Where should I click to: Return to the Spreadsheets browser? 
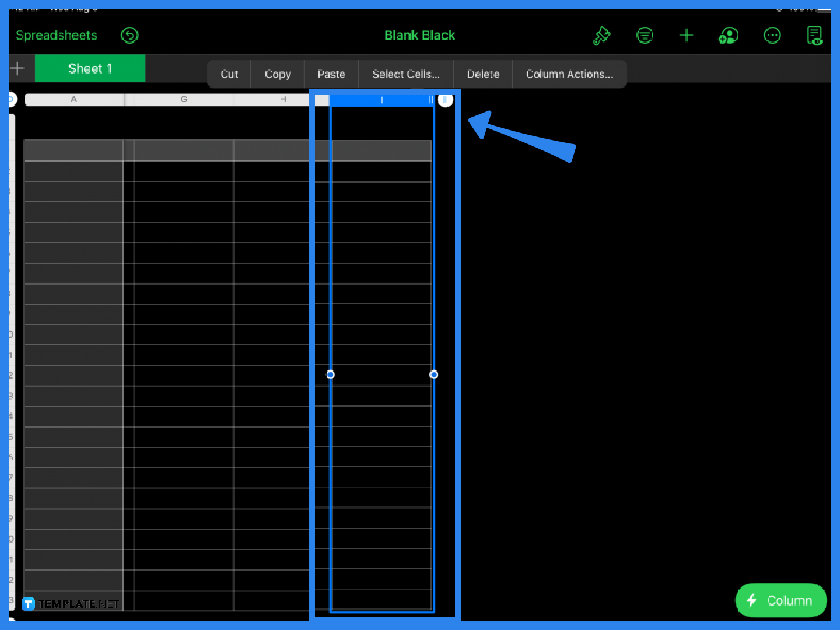(56, 35)
